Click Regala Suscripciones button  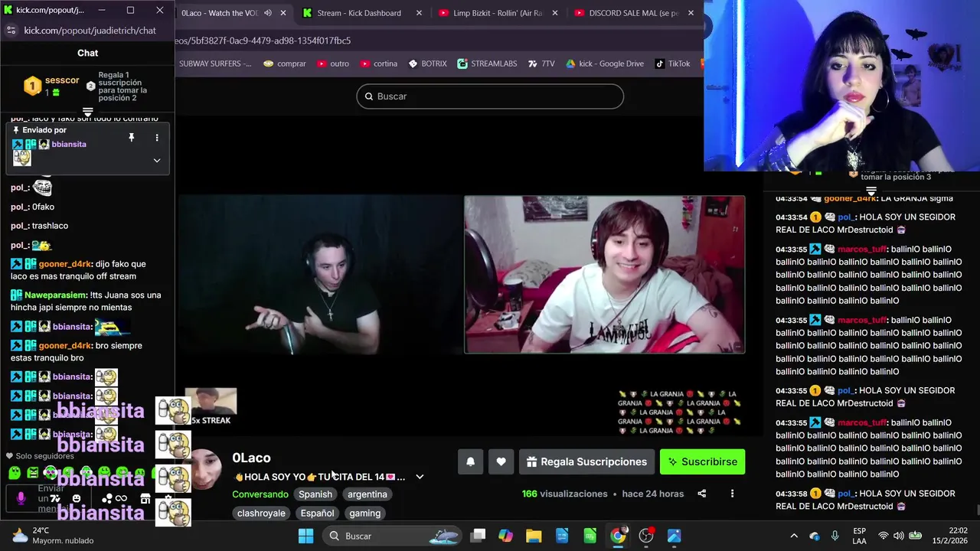[x=586, y=461]
